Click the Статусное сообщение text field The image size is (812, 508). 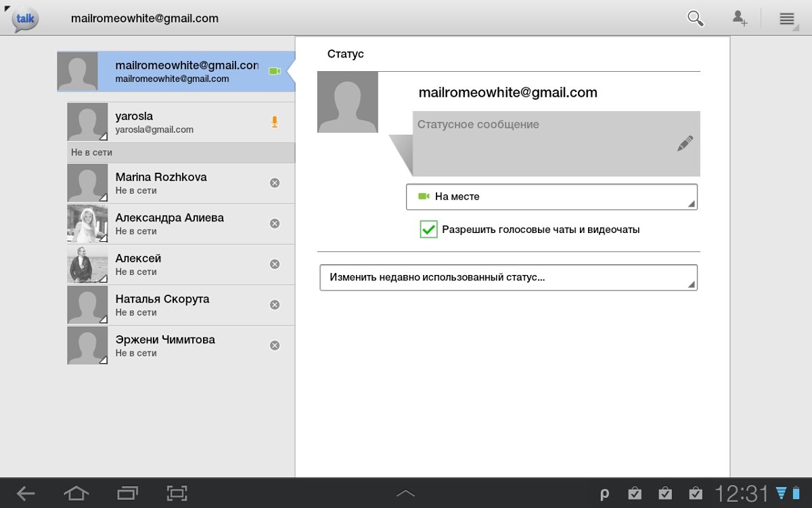pos(541,144)
